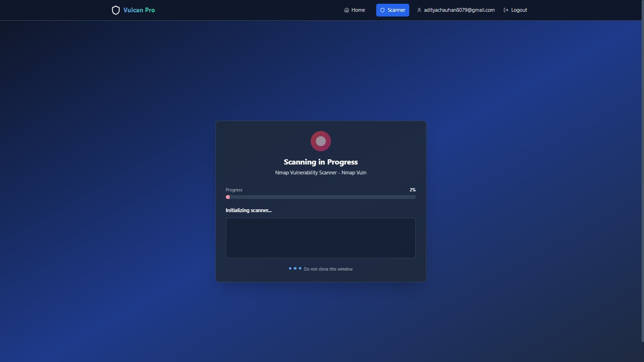644x362 pixels.
Task: Click inside the empty scan log box
Action: tap(321, 238)
